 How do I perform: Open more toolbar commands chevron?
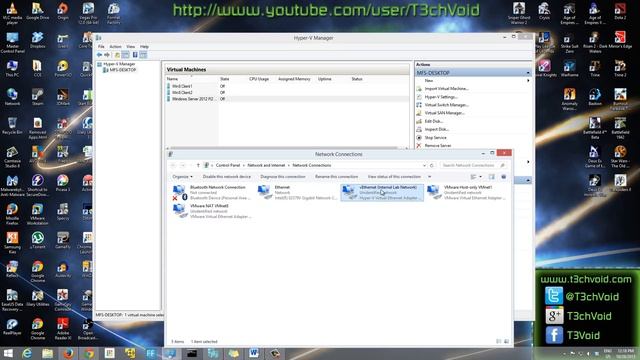(429, 177)
